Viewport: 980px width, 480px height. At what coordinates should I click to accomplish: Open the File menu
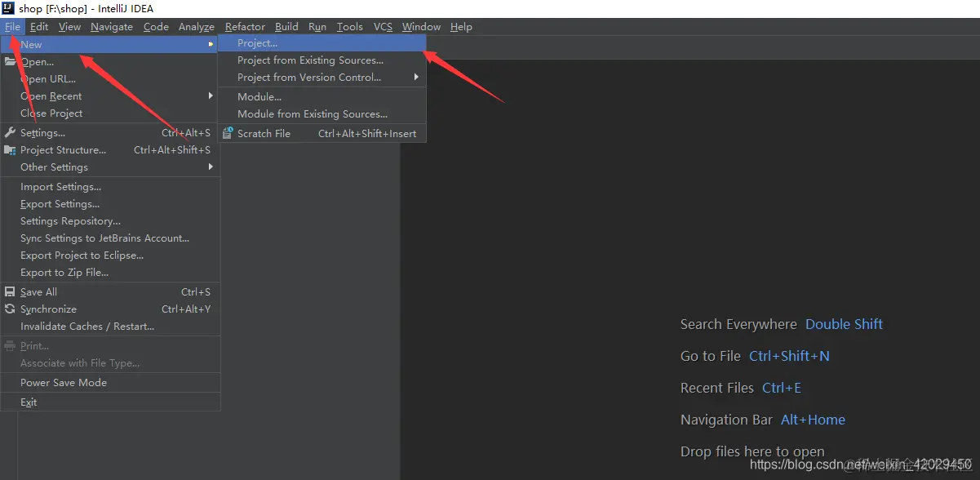(12, 27)
